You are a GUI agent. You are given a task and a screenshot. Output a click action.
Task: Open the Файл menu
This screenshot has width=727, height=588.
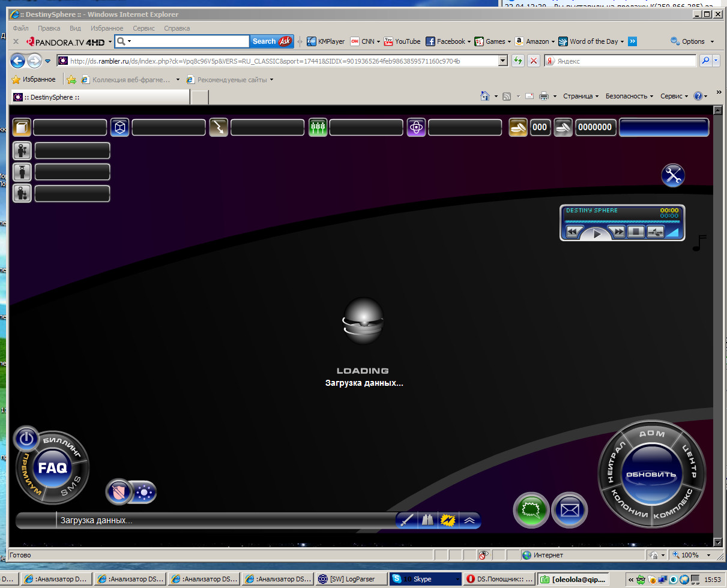20,28
